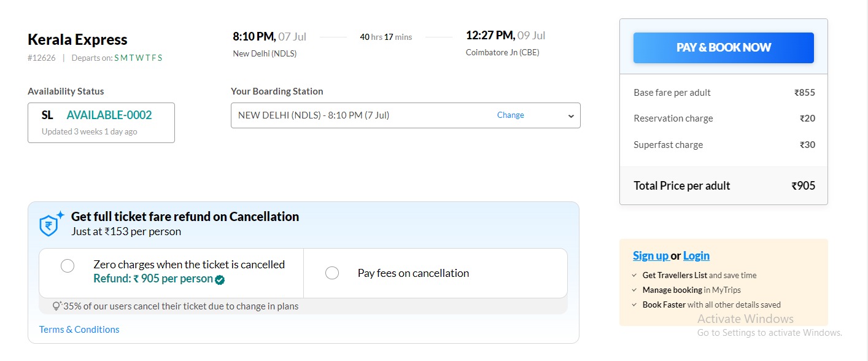The height and width of the screenshot is (361, 868).
Task: Click green verified badge beside refund amount
Action: coord(220,279)
